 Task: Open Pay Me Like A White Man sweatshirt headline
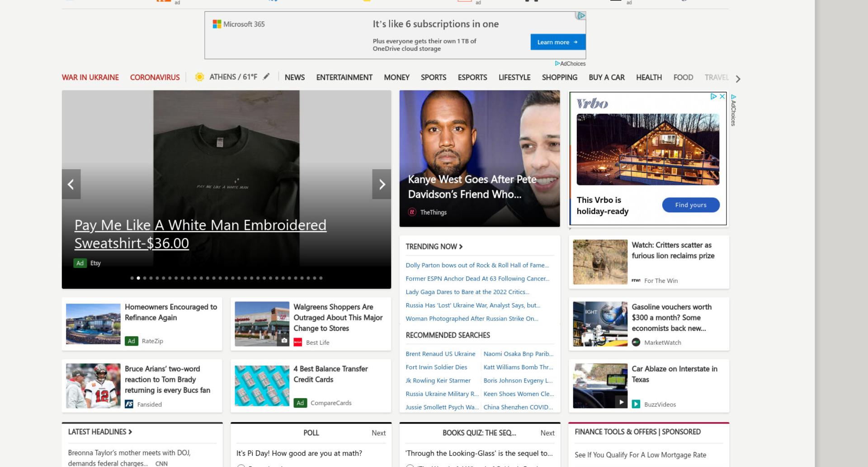[x=200, y=234]
